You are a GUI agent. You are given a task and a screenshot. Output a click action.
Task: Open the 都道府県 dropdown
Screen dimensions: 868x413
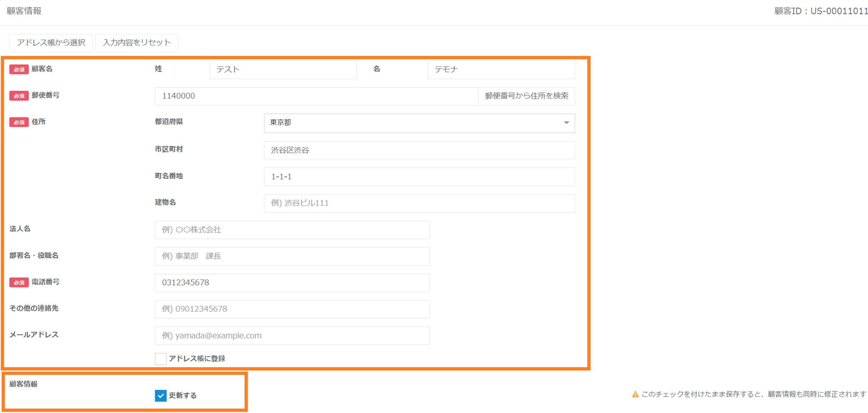[x=420, y=123]
